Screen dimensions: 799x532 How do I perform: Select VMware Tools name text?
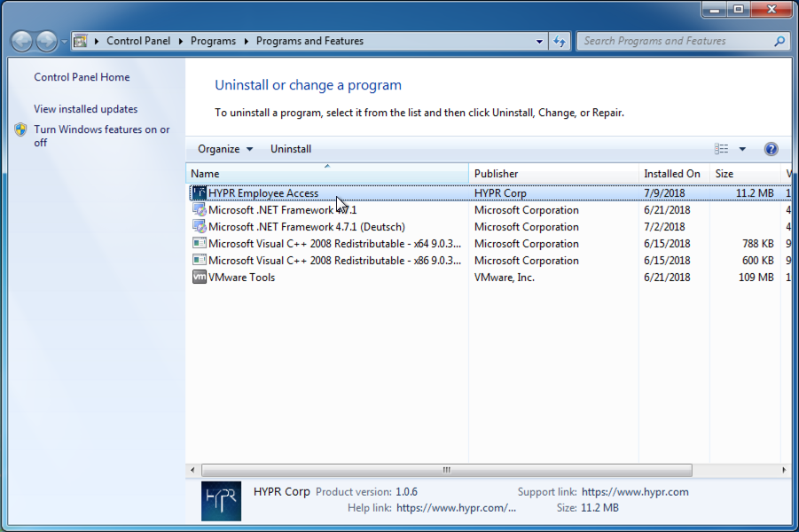tap(241, 278)
